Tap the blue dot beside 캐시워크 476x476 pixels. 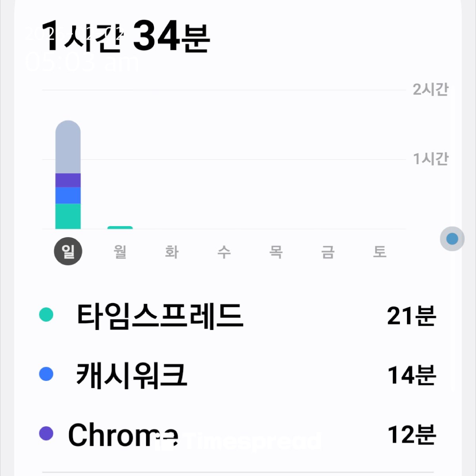(46, 374)
